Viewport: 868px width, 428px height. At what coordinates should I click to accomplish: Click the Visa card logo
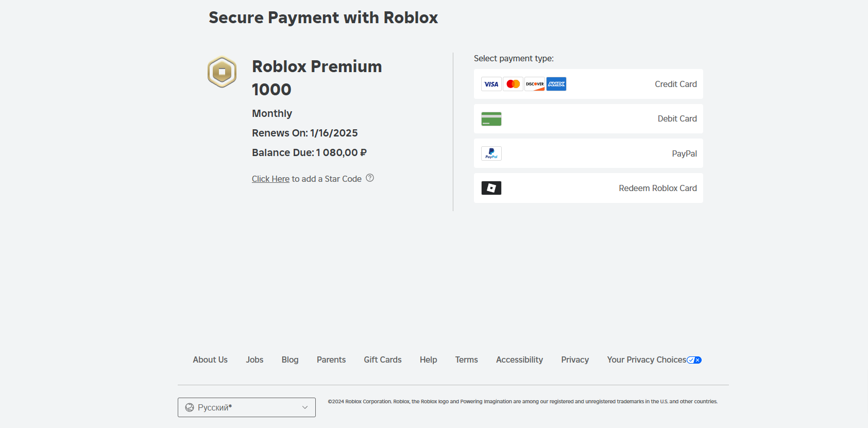(491, 84)
